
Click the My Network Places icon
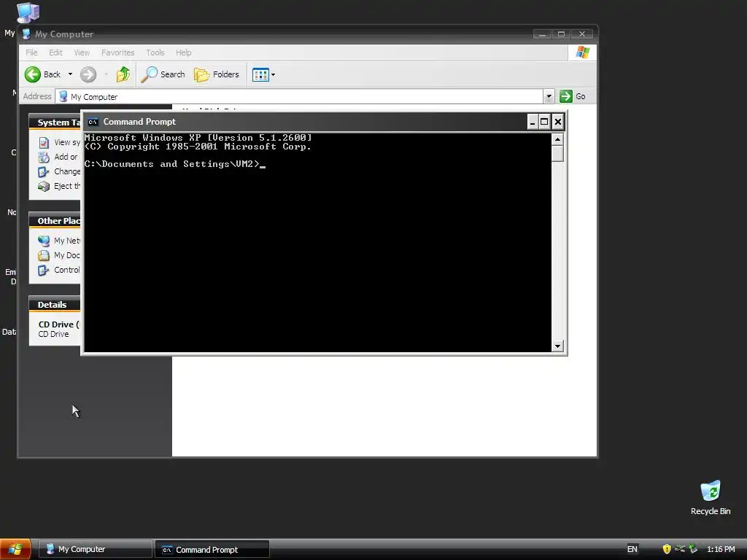pyautogui.click(x=44, y=241)
